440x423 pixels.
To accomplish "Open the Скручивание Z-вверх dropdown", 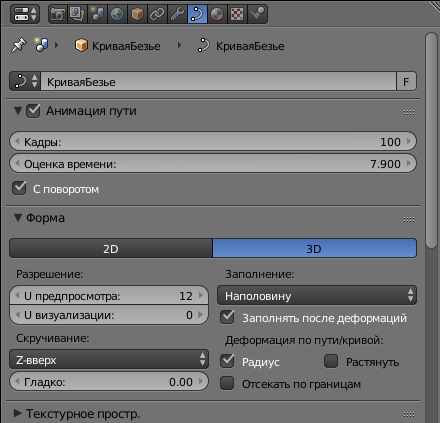I will pos(109,359).
